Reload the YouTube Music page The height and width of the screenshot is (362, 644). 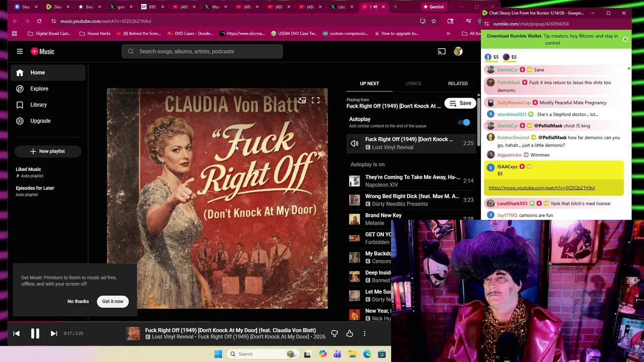point(39,21)
